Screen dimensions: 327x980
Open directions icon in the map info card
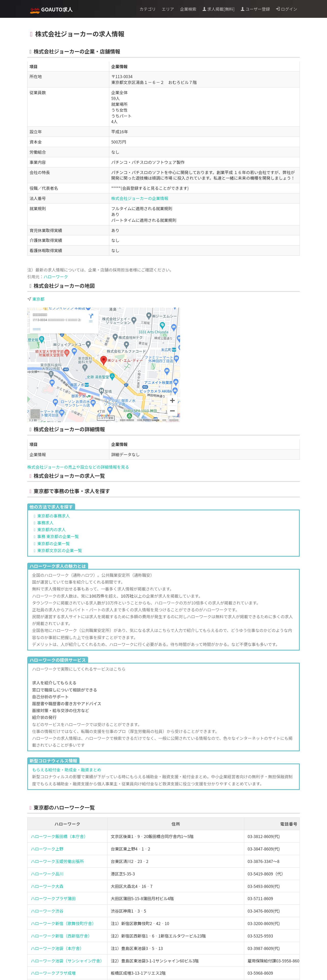91,316
